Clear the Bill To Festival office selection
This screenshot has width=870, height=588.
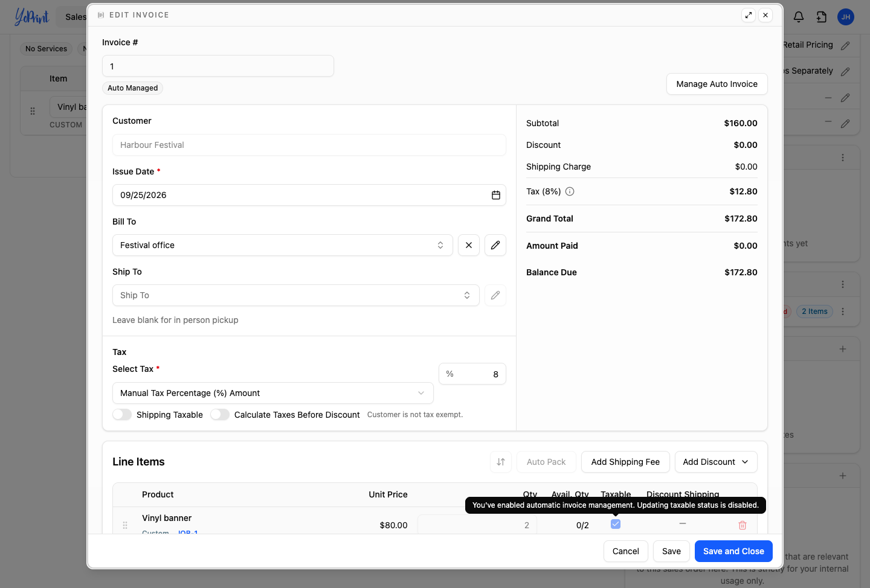(469, 245)
